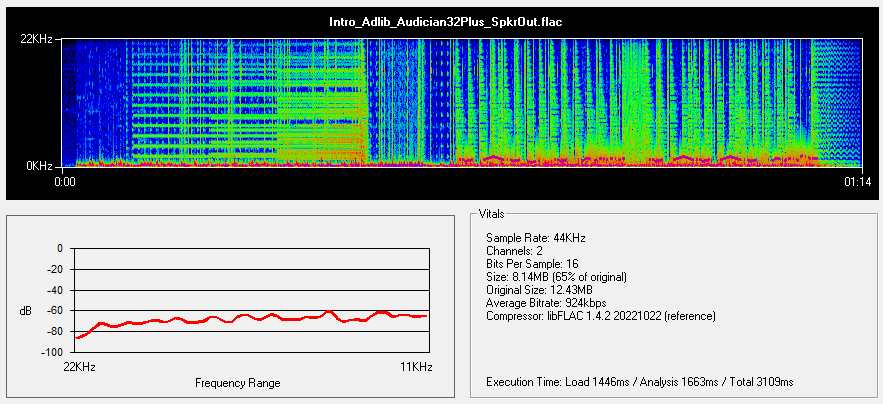
Task: Select the 0KHz label beside the spectrogram
Action: pyautogui.click(x=44, y=165)
